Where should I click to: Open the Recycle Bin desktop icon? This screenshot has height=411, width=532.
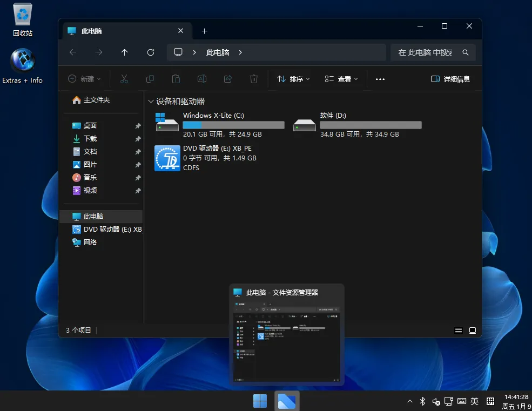pos(23,19)
